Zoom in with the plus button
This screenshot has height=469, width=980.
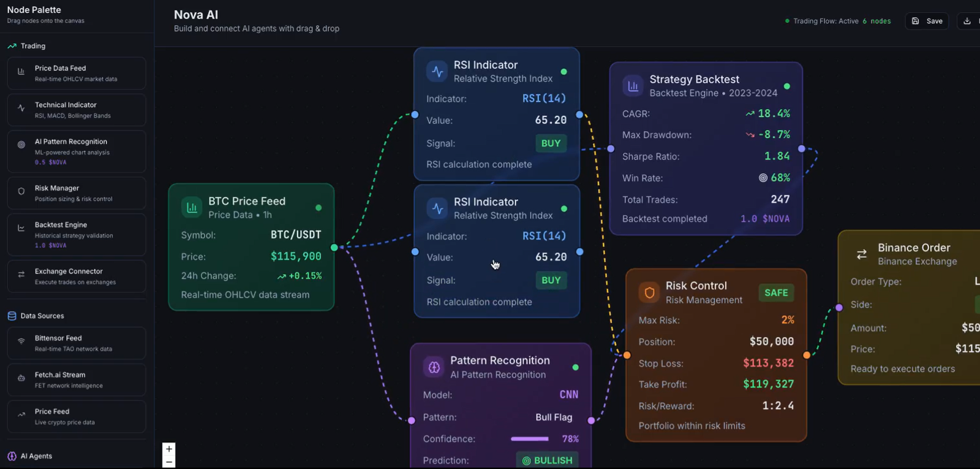click(x=169, y=449)
